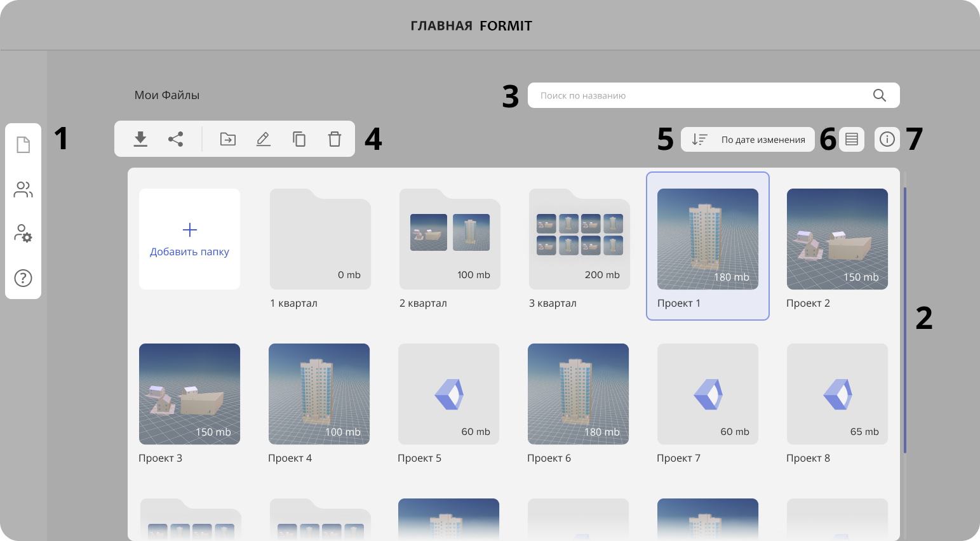Click the Мои Файлы heading
This screenshot has height=541, width=980.
167,95
